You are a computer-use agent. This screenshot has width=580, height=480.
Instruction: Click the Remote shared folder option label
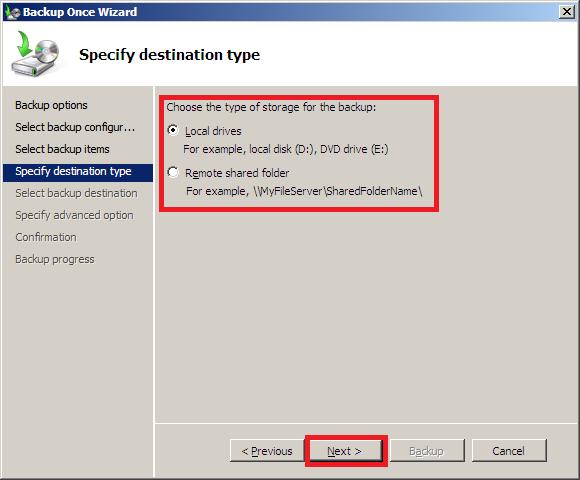click(237, 173)
